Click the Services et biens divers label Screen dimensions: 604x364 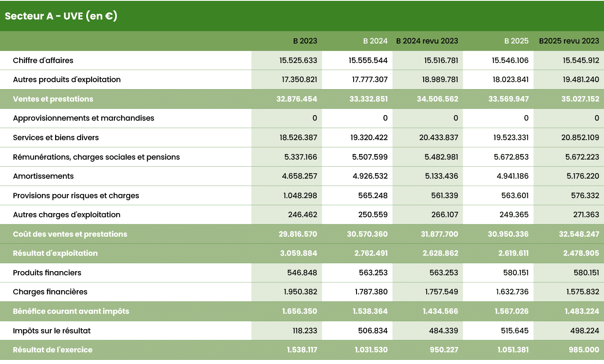(56, 137)
